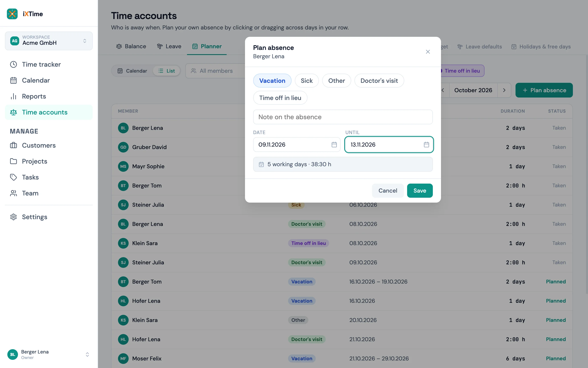Viewport: 588px width, 368px height.
Task: Click the BL avatar in the user footer
Action: (x=12, y=354)
